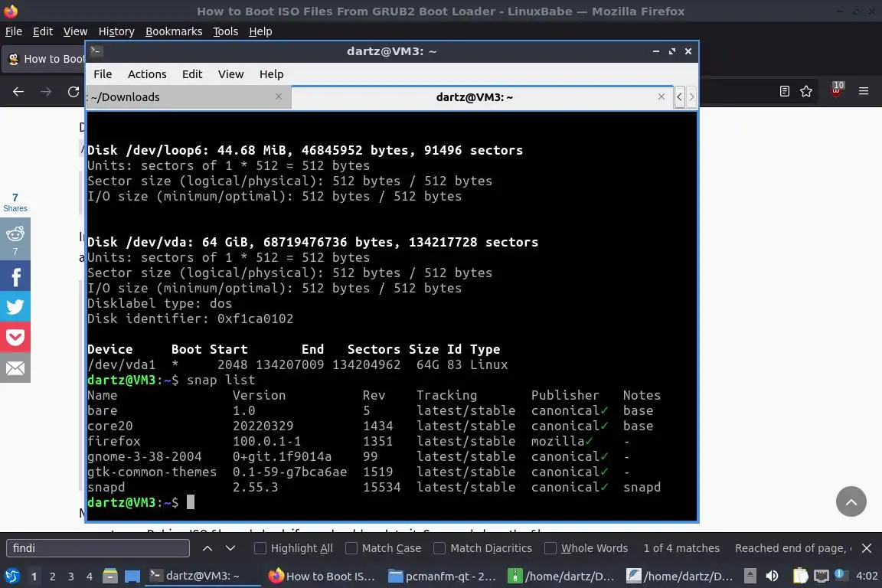The width and height of the screenshot is (882, 588).
Task: Share the article on Twitter
Action: 15,307
